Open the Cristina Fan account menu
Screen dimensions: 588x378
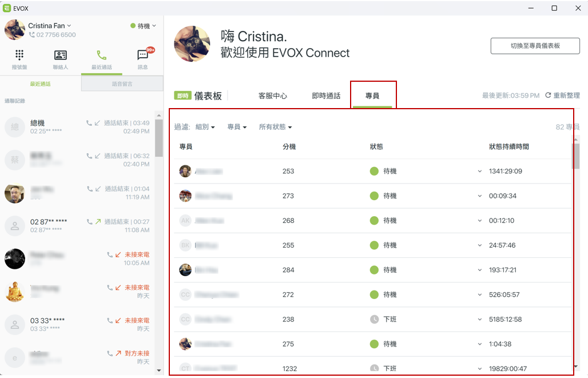(50, 26)
